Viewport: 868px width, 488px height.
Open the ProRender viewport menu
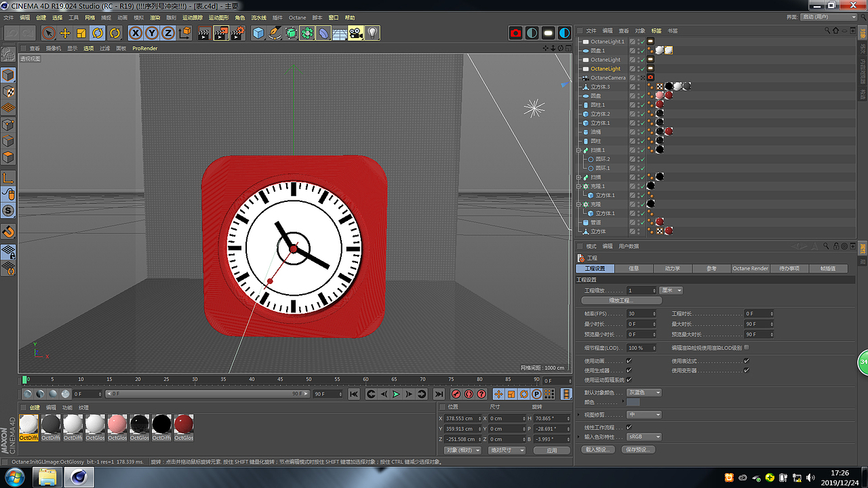point(145,48)
